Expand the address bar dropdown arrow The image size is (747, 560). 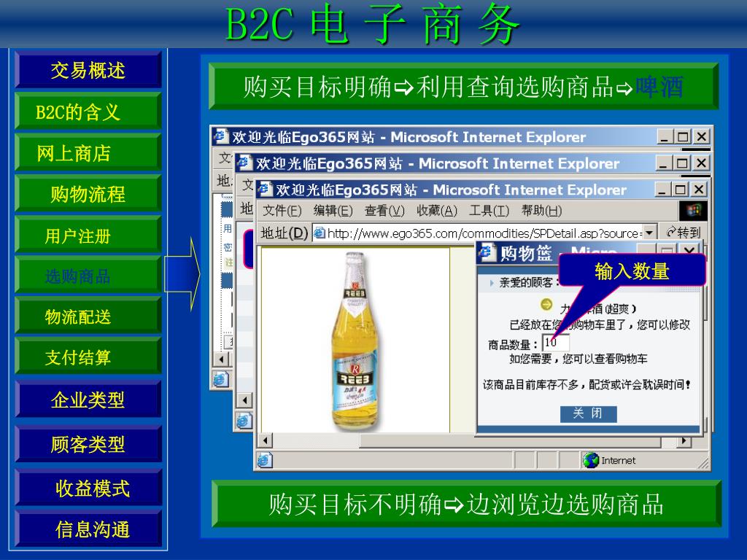[650, 233]
